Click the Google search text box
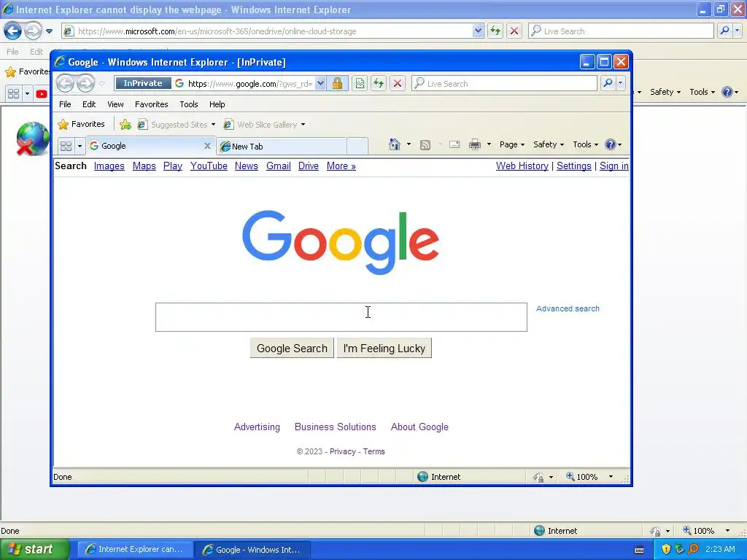 341,317
